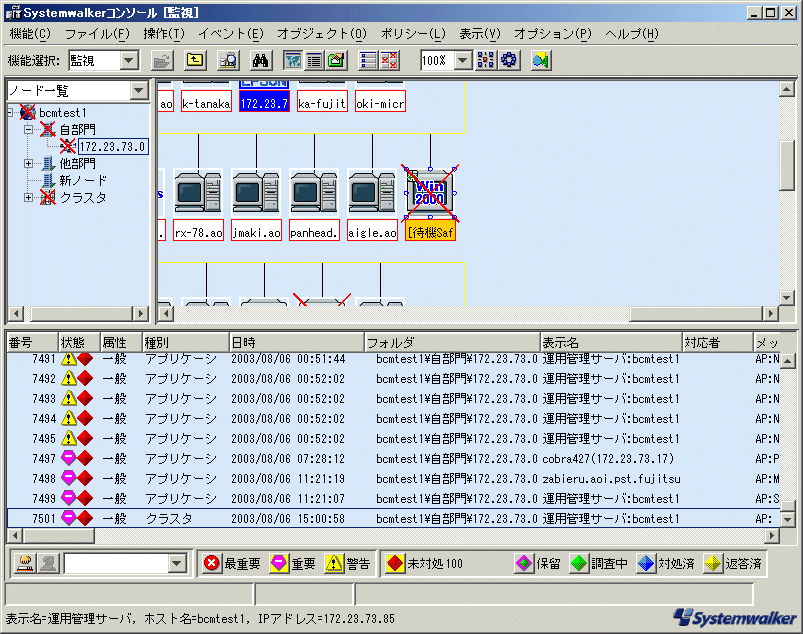Switch to list view toolbar icon

tap(314, 60)
